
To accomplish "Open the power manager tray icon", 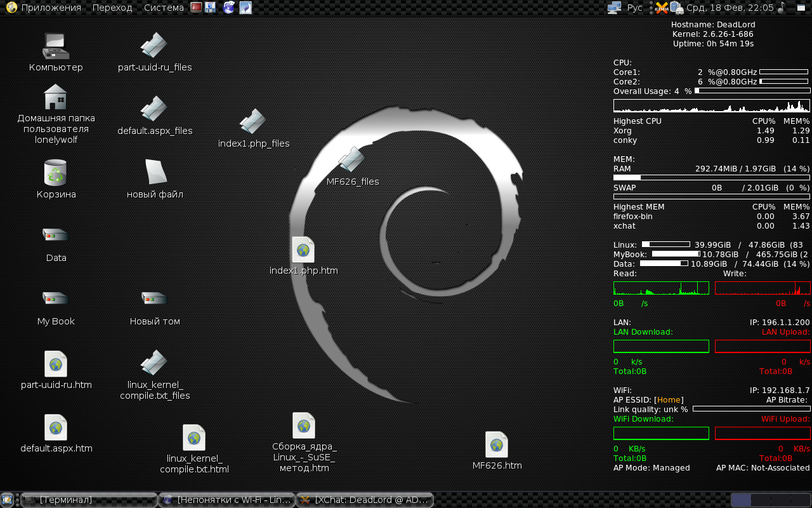I will (676, 8).
